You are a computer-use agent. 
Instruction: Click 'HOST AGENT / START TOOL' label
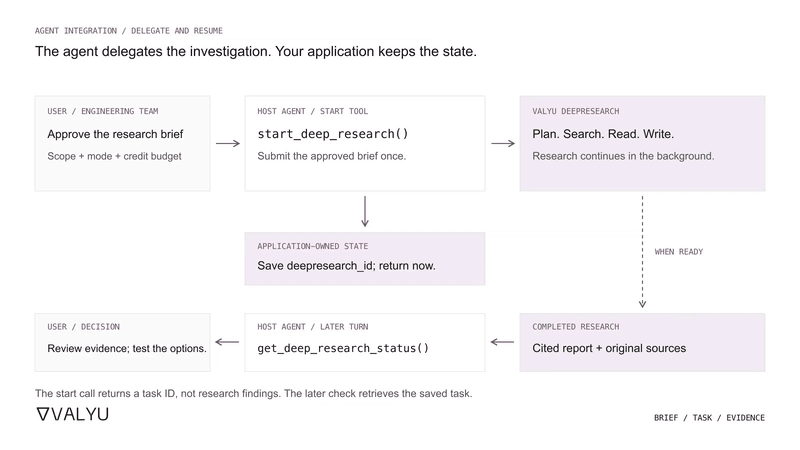click(312, 111)
